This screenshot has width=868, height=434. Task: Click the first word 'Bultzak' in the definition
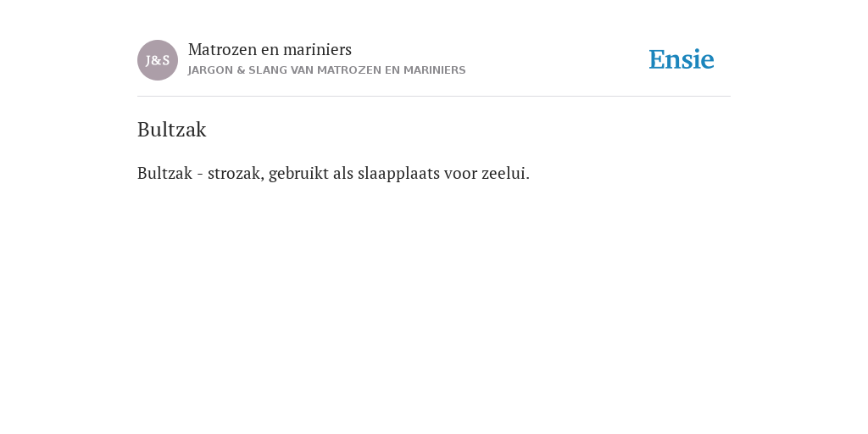click(165, 173)
